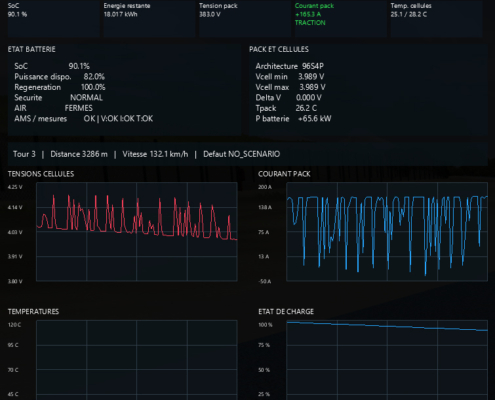Click inside the TEMPERATURES chart grid
Viewport: 495px width, 400px height.
[x=137, y=360]
